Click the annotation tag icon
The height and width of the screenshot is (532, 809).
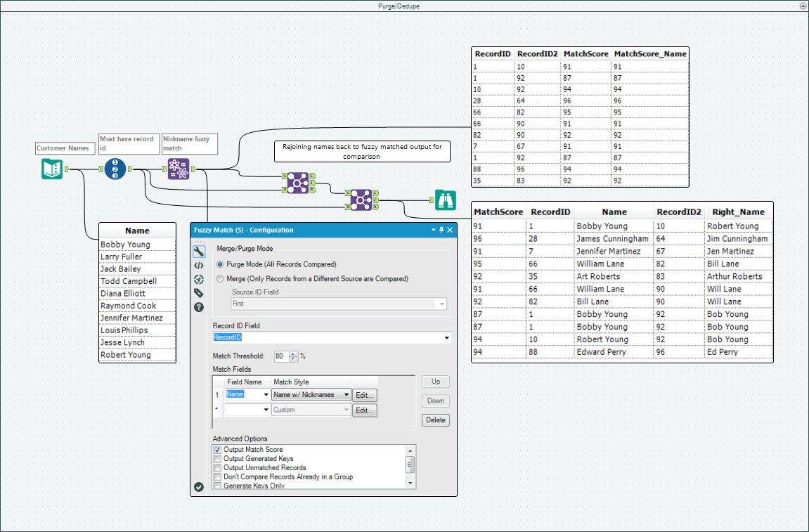(199, 293)
